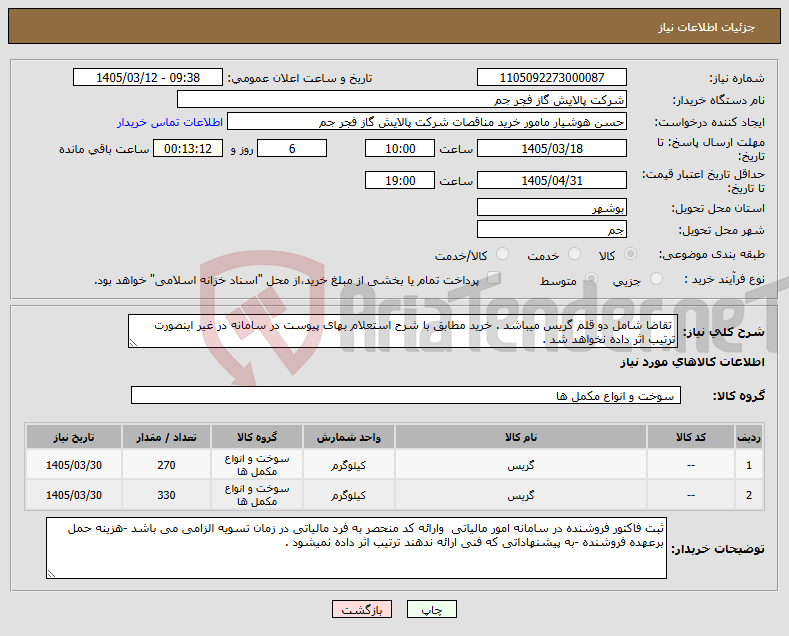Screen dimensions: 789x636
Task: Click the واحد شمارش column header
Action: coord(348,437)
